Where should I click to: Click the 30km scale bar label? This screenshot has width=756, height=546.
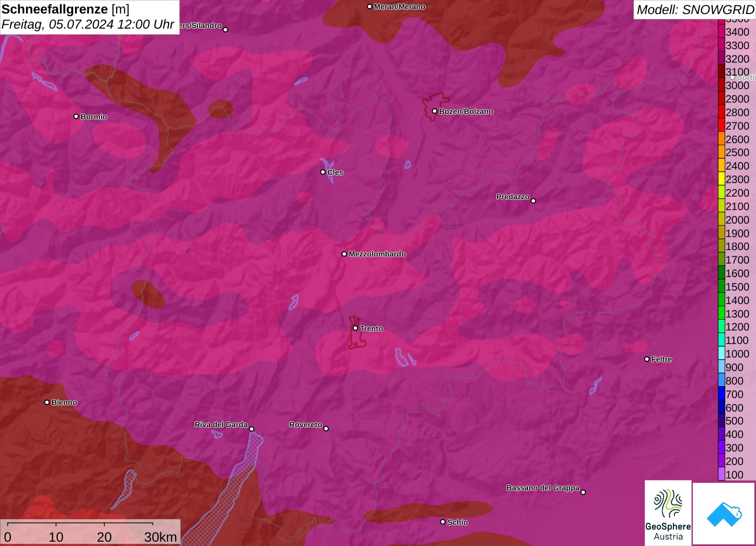(160, 537)
